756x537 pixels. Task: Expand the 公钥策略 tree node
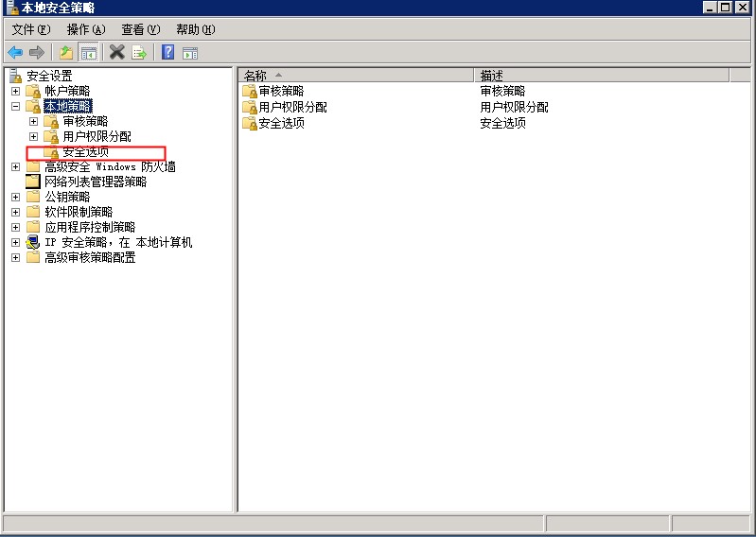click(15, 198)
